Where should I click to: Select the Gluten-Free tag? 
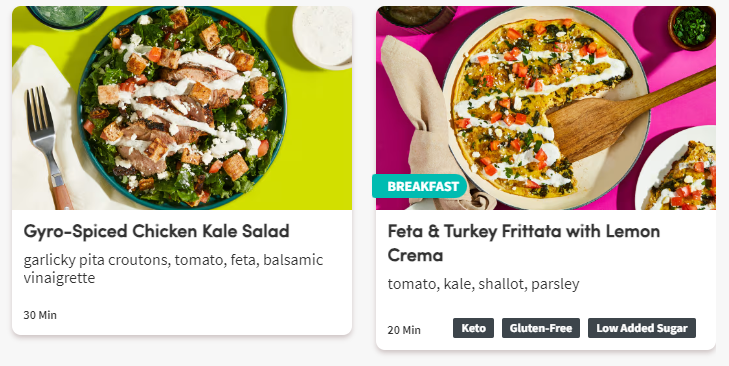[x=541, y=328]
